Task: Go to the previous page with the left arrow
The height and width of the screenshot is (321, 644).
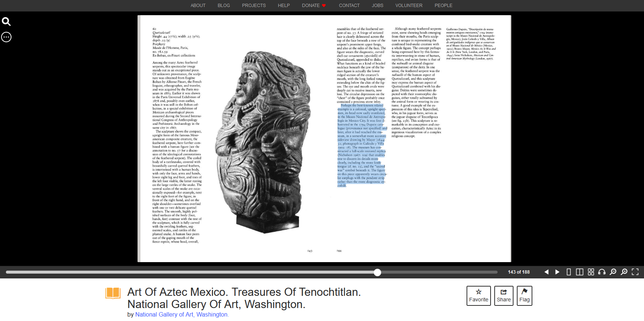Action: [x=546, y=272]
